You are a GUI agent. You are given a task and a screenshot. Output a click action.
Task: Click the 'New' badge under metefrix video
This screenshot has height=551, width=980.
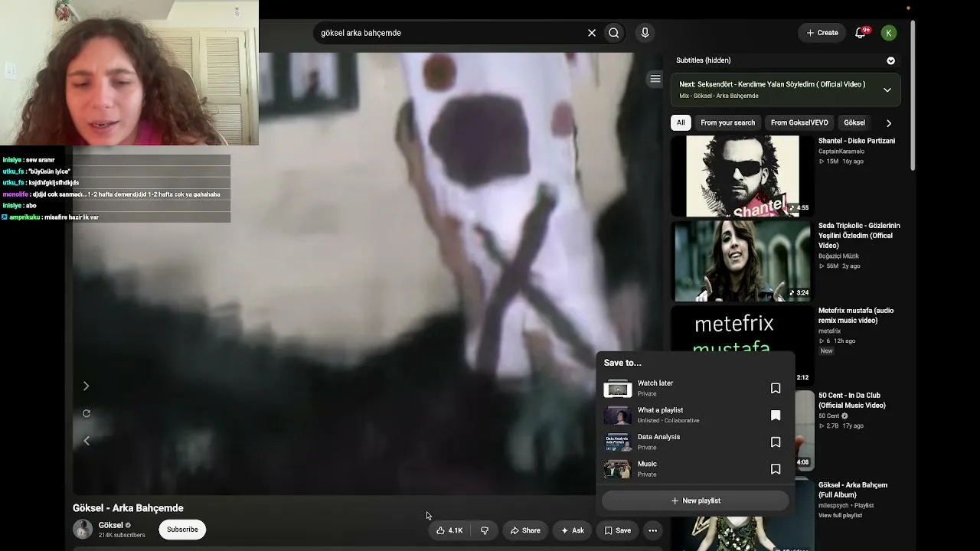[827, 351]
